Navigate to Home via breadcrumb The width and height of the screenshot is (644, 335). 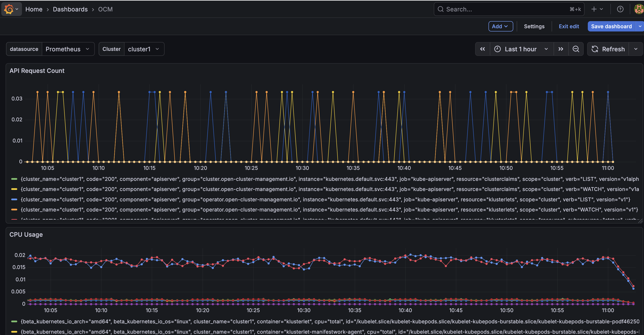[x=34, y=9]
